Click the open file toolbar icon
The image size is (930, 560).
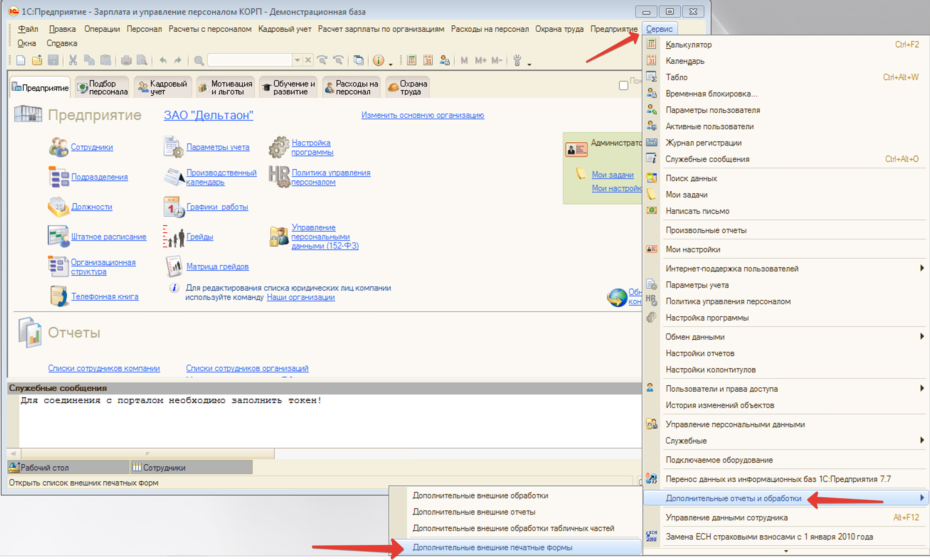tap(37, 60)
